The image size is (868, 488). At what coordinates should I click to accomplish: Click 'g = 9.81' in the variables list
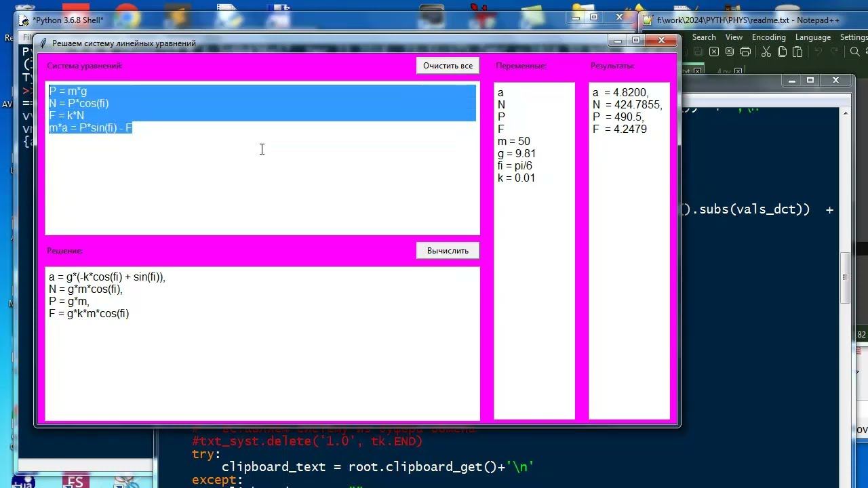tap(517, 154)
